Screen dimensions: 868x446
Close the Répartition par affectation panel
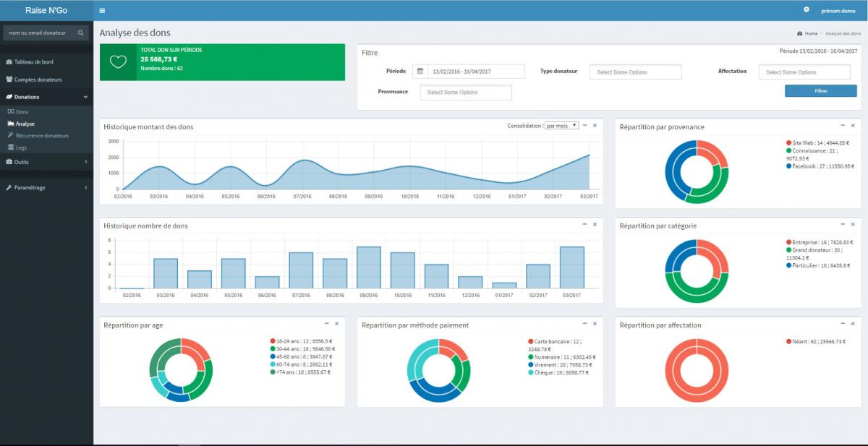click(854, 323)
